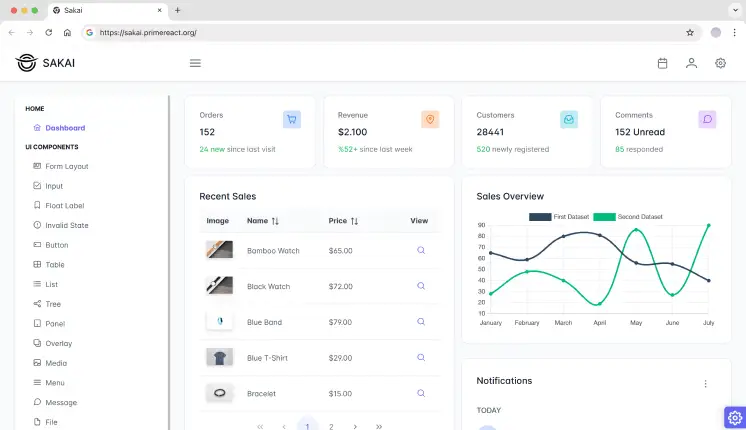Go to page 2 of Recent Sales
The image size is (746, 430).
pos(331,426)
